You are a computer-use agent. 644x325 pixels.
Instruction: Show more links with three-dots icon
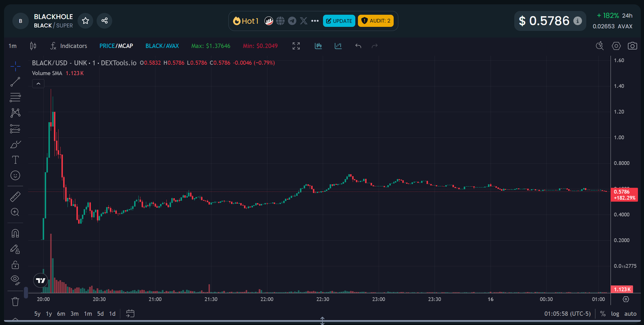pos(315,21)
